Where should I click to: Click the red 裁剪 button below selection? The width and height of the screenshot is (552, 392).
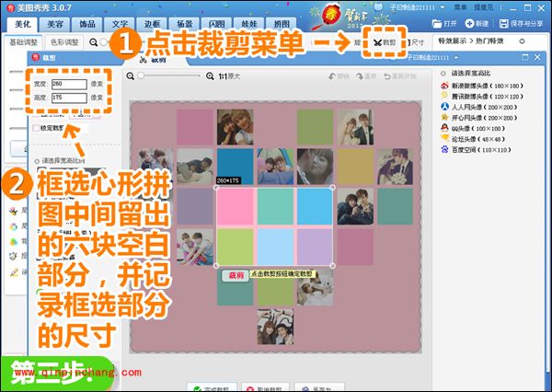[x=236, y=275]
